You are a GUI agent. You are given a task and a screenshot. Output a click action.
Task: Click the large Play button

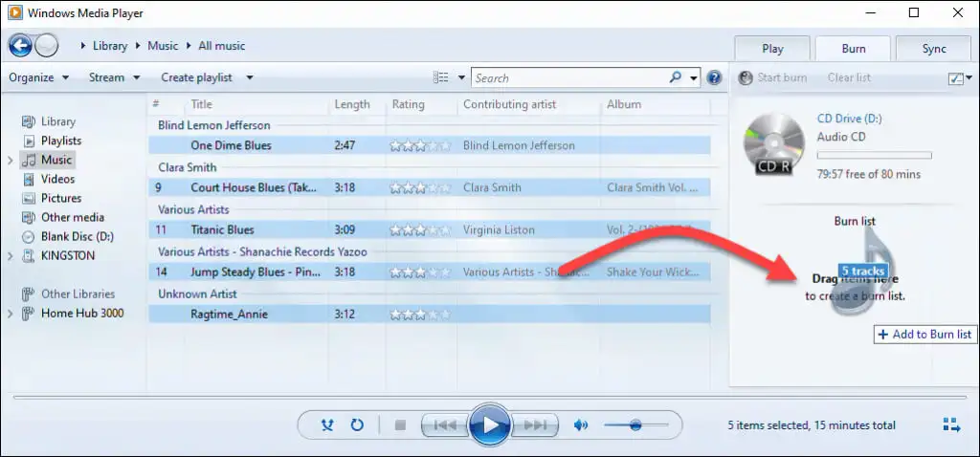click(x=490, y=425)
